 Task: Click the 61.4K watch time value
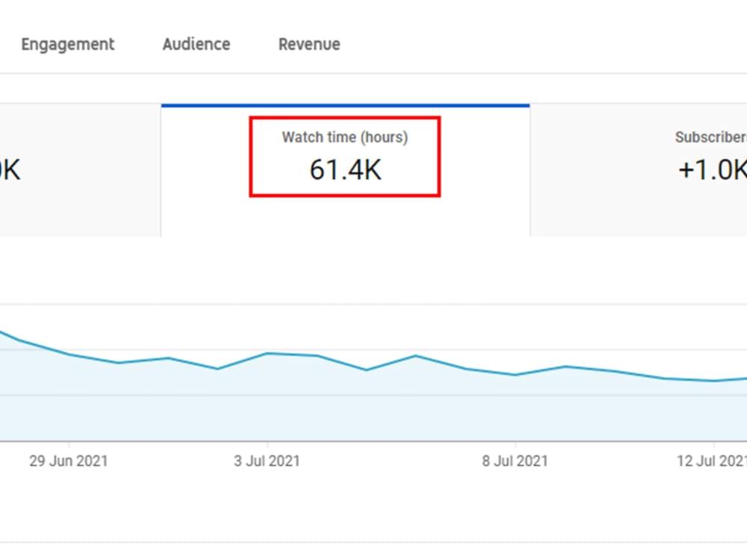(x=345, y=170)
